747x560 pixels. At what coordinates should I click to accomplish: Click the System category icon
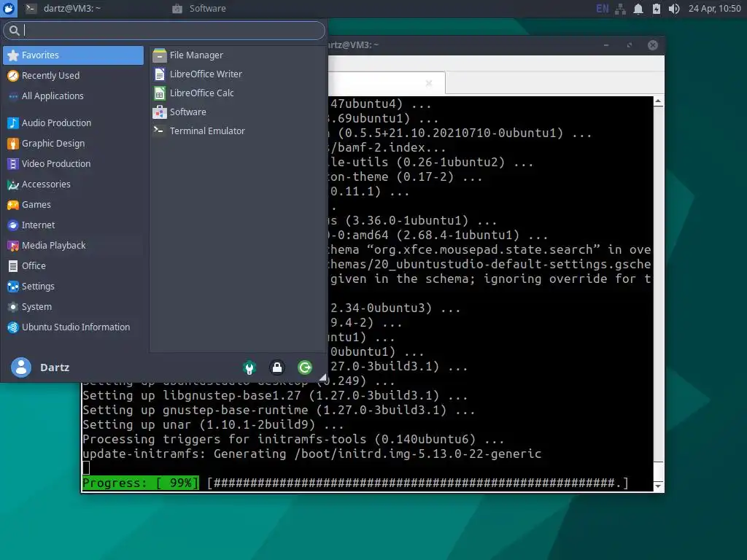[13, 307]
